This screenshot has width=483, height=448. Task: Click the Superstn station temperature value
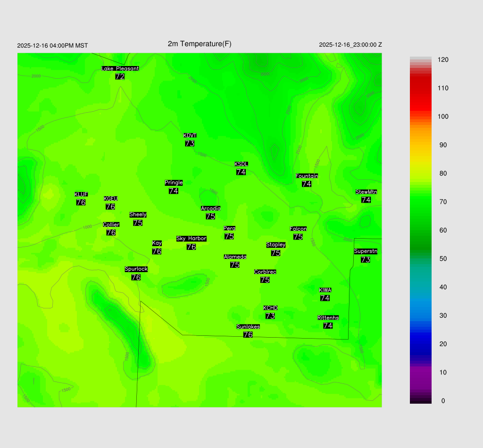(366, 260)
